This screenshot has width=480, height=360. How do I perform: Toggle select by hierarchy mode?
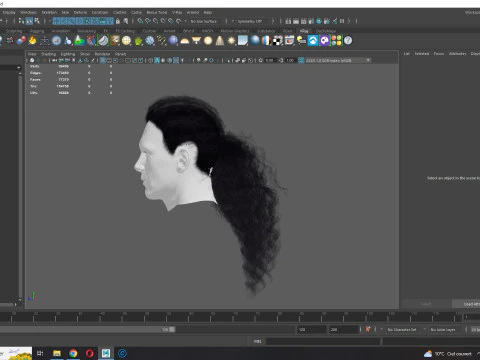tap(22, 21)
